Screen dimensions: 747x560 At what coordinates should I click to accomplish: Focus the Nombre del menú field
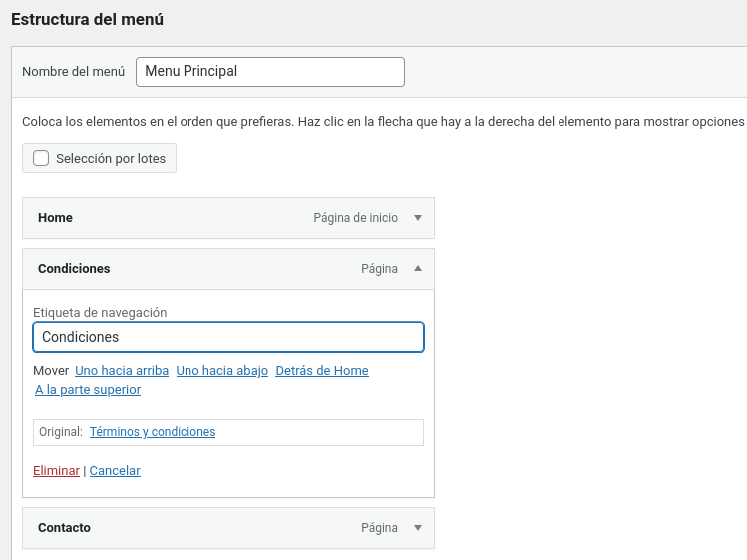click(270, 72)
